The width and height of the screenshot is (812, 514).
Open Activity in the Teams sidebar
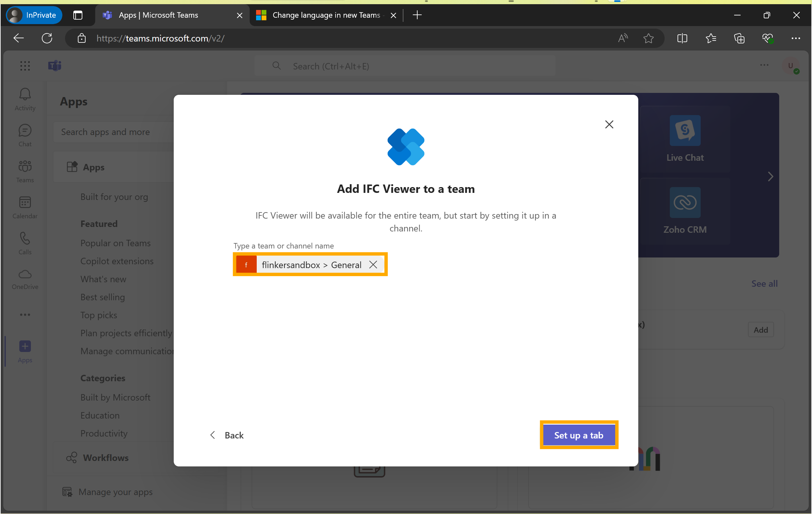(x=25, y=99)
